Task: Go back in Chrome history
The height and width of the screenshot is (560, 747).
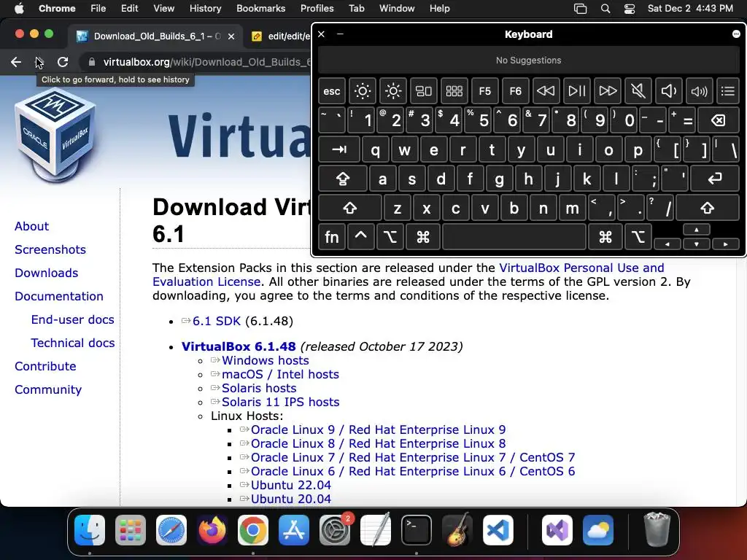Action: [x=16, y=62]
